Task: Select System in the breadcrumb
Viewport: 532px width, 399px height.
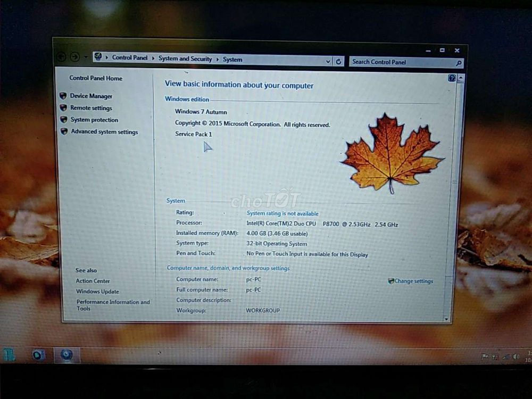Action: point(232,60)
